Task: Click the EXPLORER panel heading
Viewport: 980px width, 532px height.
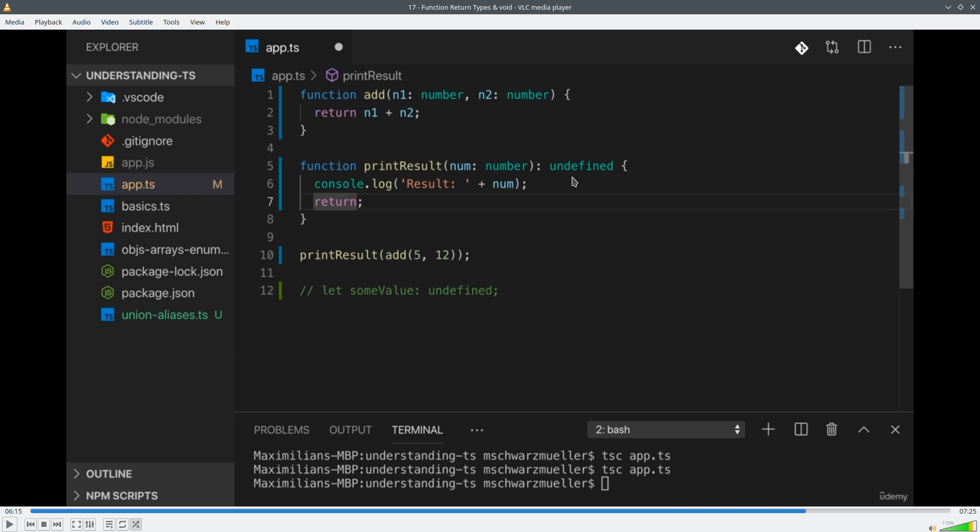Action: [112, 47]
